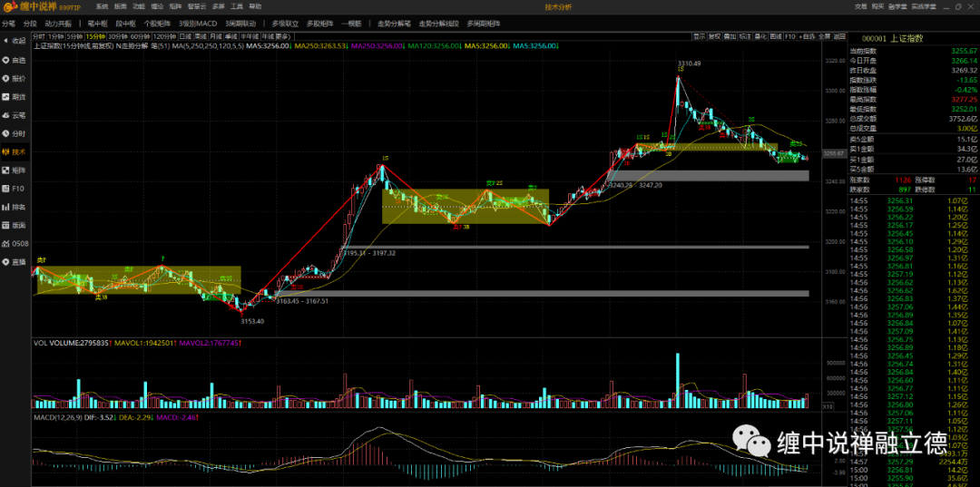
Task: Open the 显示 display dropdown
Action: coord(700,36)
